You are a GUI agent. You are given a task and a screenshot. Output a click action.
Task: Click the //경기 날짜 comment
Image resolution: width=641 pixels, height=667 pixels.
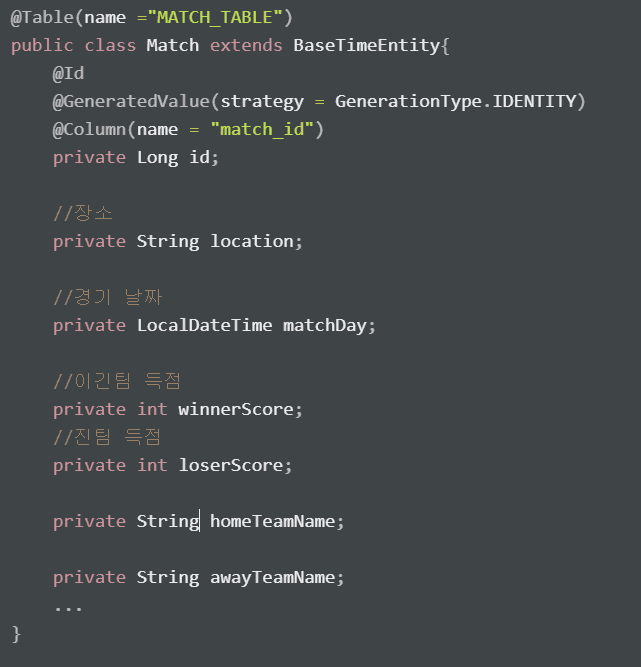pyautogui.click(x=108, y=297)
